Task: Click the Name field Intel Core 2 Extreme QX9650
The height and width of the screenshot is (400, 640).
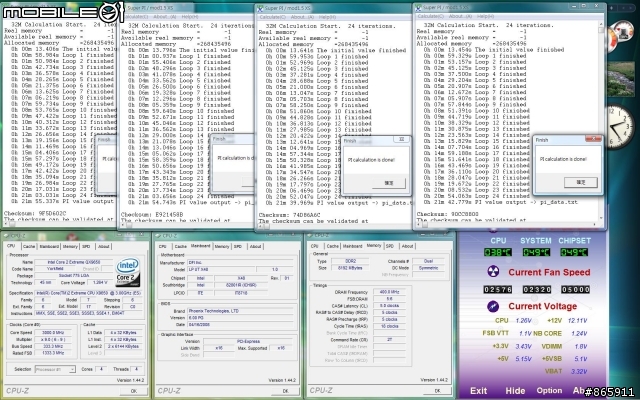Action: click(x=73, y=262)
